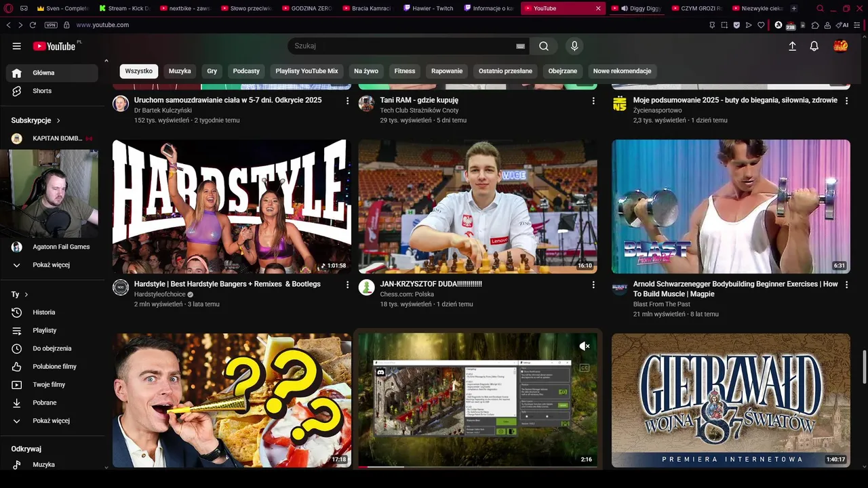
Task: Open a new tab with the plus button
Action: (x=794, y=8)
